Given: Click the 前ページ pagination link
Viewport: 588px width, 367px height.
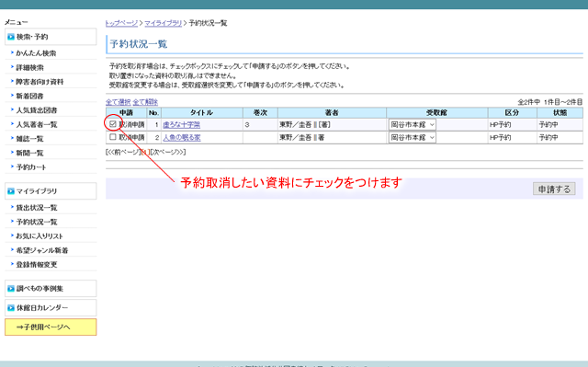Looking at the screenshot, I should 122,152.
